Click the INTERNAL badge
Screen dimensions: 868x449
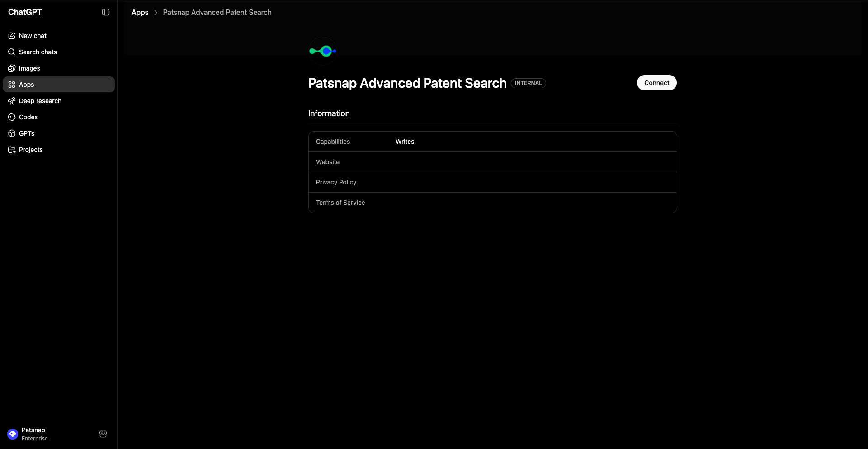pyautogui.click(x=528, y=83)
